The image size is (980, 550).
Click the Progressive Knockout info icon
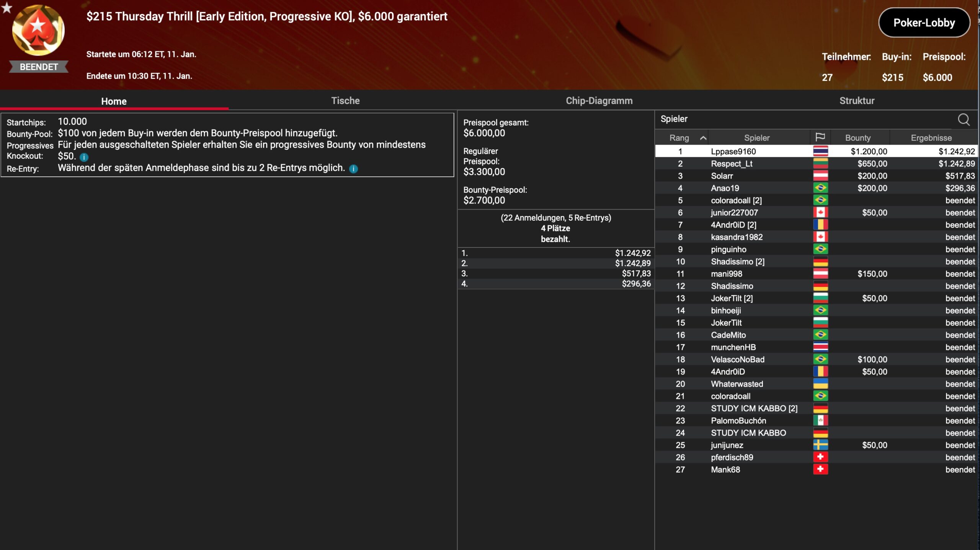(84, 157)
